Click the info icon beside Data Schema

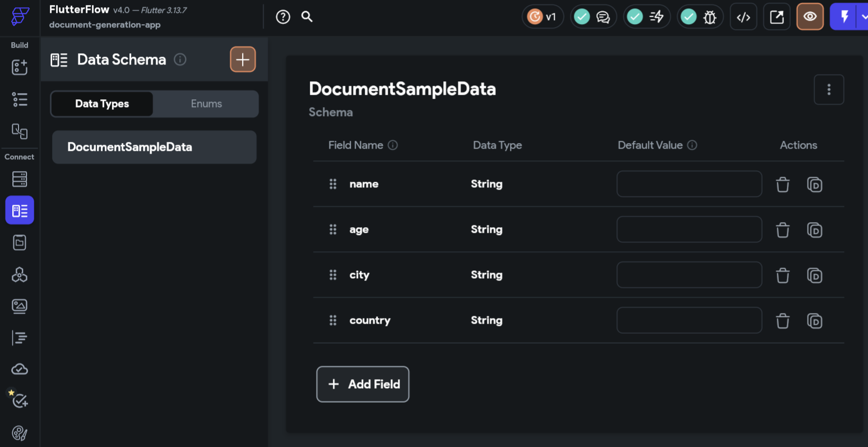point(180,59)
